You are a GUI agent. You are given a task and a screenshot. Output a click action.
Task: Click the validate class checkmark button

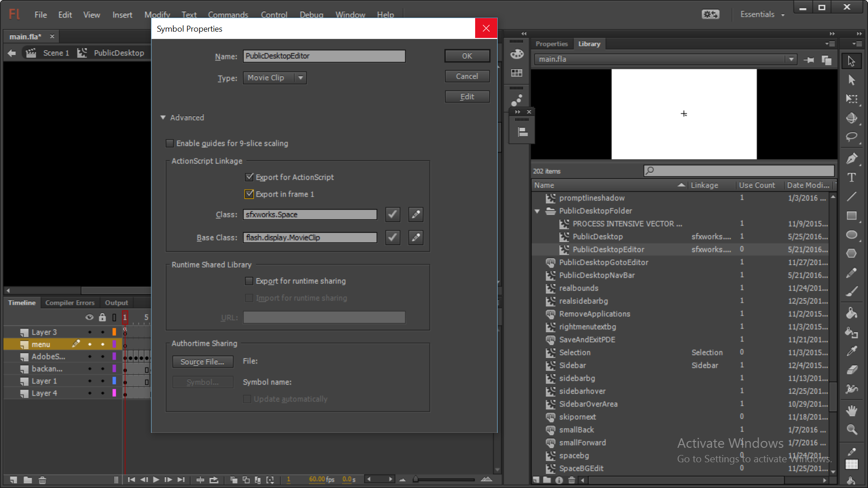click(392, 215)
